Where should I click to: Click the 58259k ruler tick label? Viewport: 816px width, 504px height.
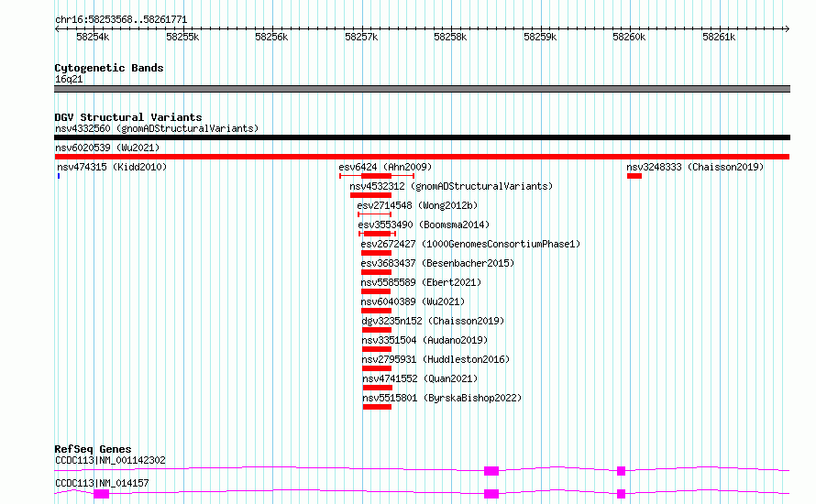pos(540,38)
